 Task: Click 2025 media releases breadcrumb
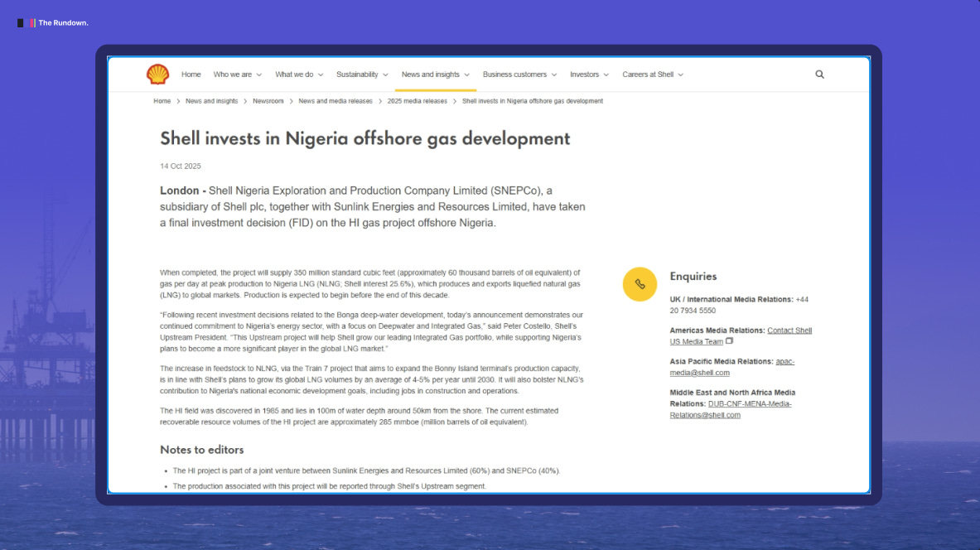click(x=417, y=100)
